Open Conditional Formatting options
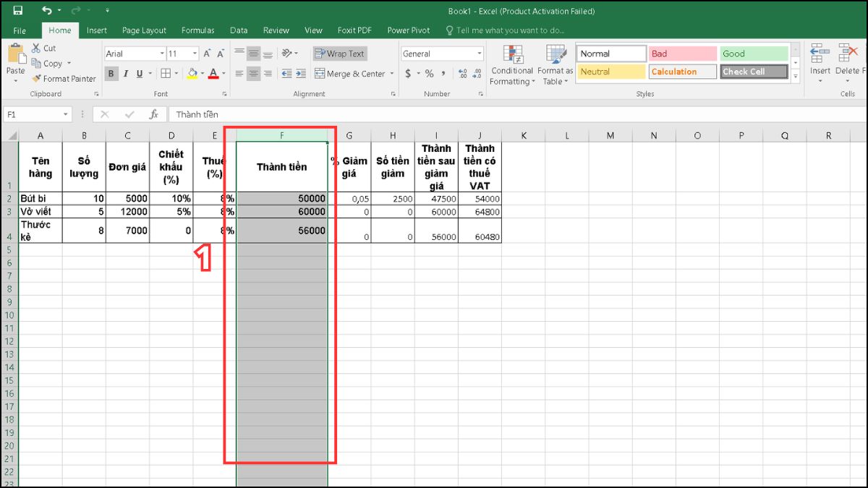The width and height of the screenshot is (868, 488). 512,65
